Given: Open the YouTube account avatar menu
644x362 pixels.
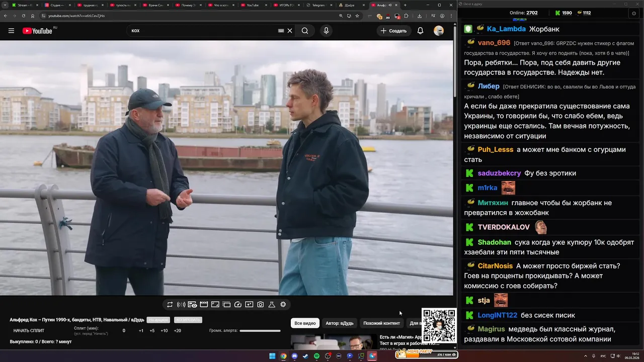Looking at the screenshot, I should 439,31.
